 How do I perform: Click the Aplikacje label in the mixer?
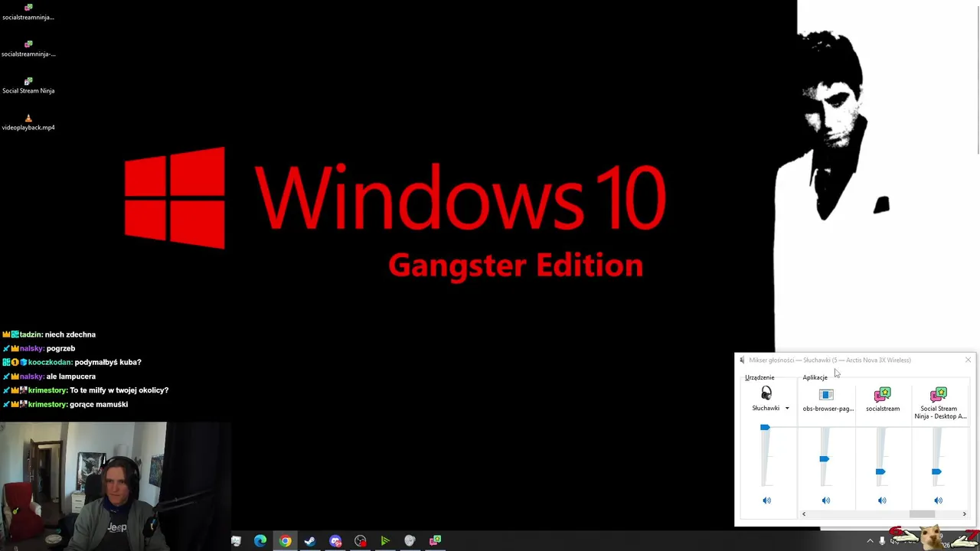[x=815, y=377]
